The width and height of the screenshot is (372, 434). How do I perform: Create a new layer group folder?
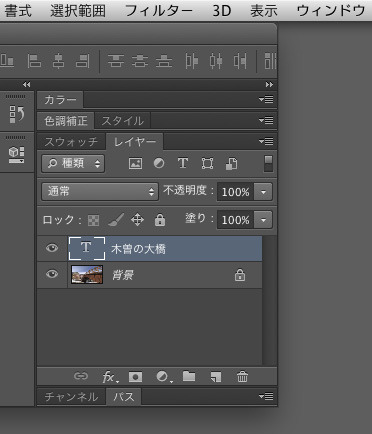click(x=189, y=376)
